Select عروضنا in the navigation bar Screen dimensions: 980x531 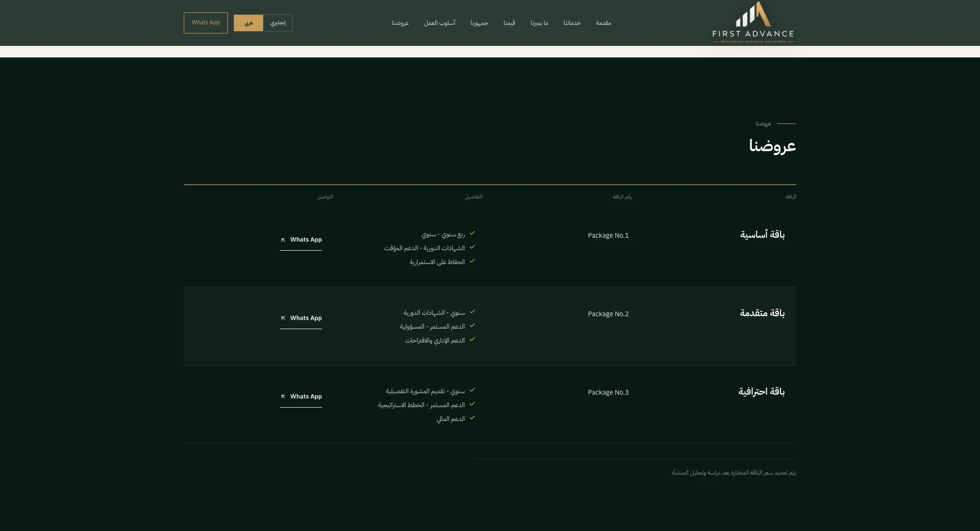click(400, 23)
